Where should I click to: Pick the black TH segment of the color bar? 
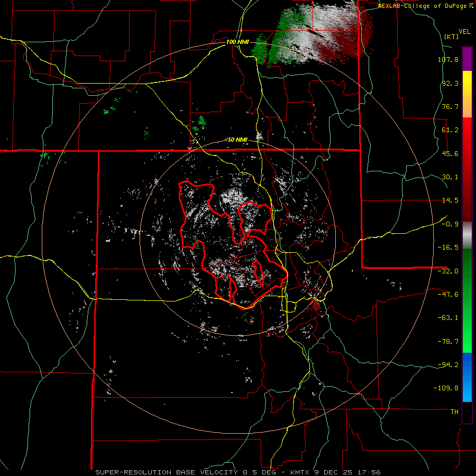click(467, 412)
